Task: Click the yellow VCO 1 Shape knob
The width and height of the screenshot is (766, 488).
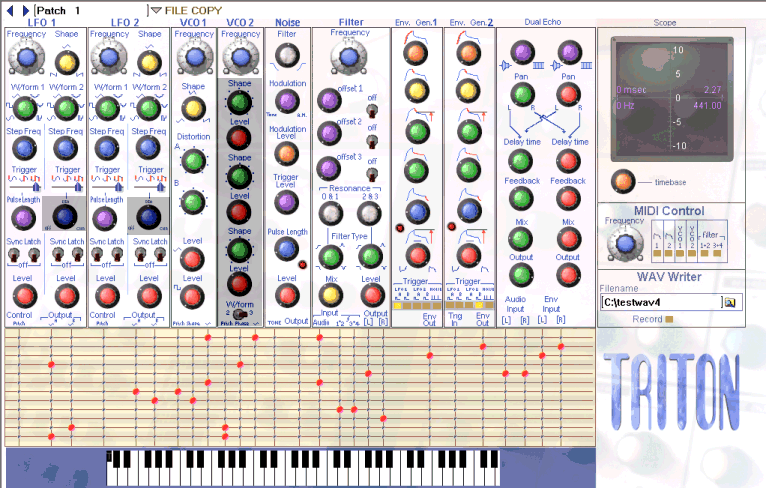Action: pos(192,108)
